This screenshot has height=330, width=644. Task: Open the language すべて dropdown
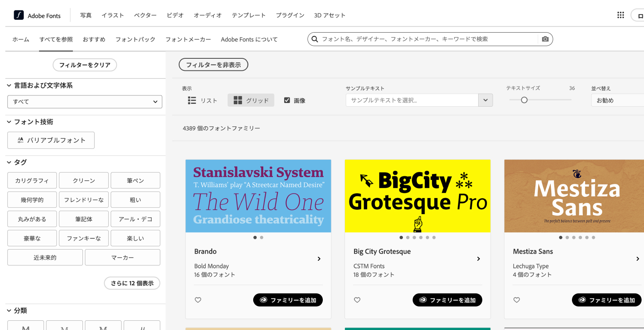pyautogui.click(x=85, y=102)
